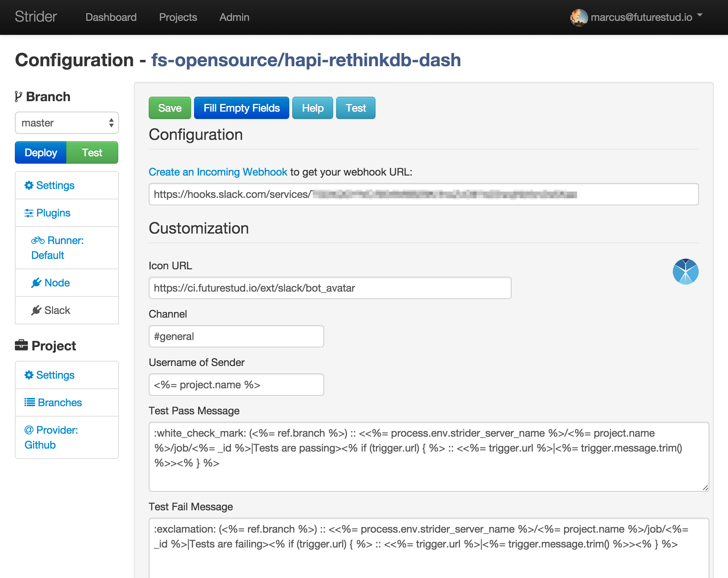Click the user avatar picture
Image resolution: width=728 pixels, height=578 pixels.
(579, 17)
